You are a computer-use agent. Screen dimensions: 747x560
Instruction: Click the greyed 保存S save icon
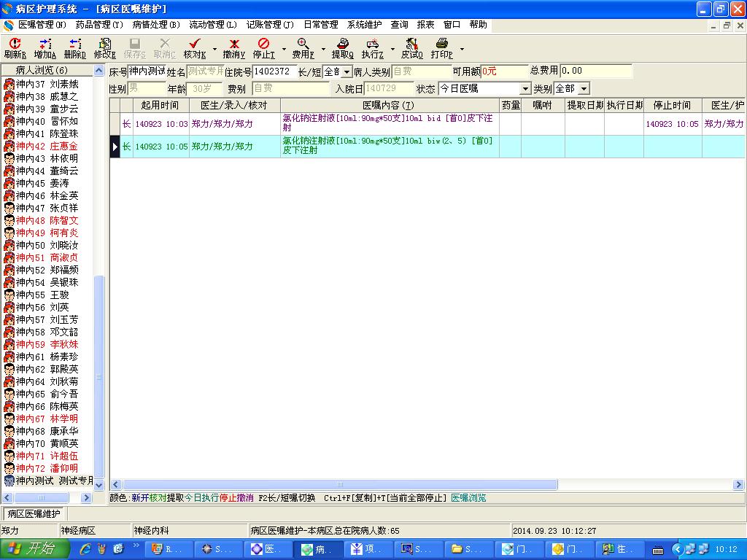(x=135, y=49)
